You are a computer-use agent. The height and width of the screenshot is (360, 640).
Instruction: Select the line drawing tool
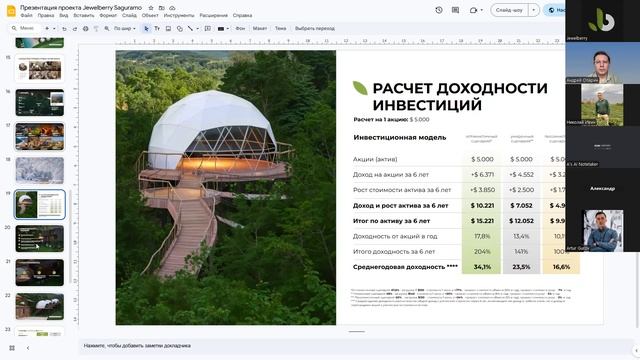tap(190, 29)
